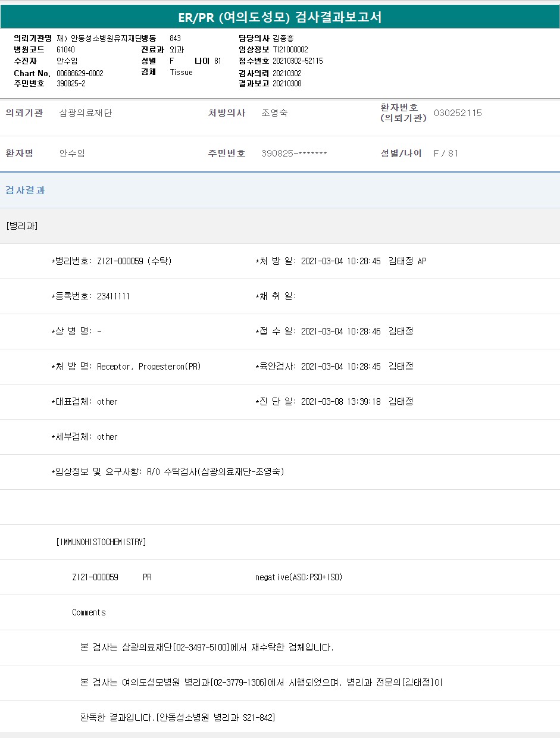This screenshot has height=738, width=560.
Task: Click prescribing doctor name 조영숙
Action: (274, 113)
